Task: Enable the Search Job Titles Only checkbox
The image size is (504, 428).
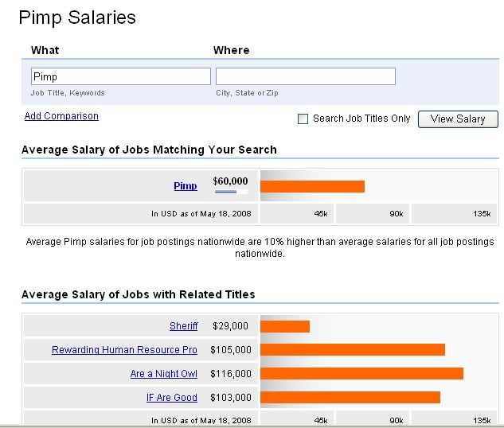Action: pos(303,119)
